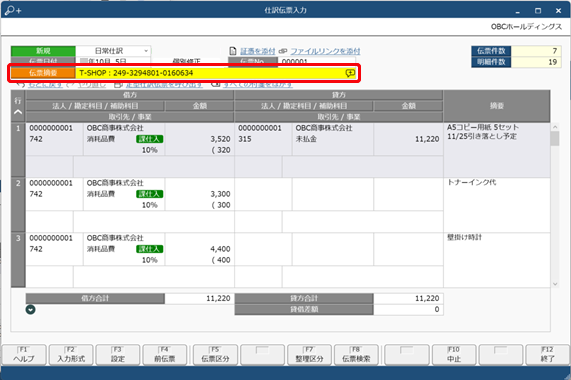
Task: Click debit amount 3,520 in row 1
Action: click(x=220, y=139)
